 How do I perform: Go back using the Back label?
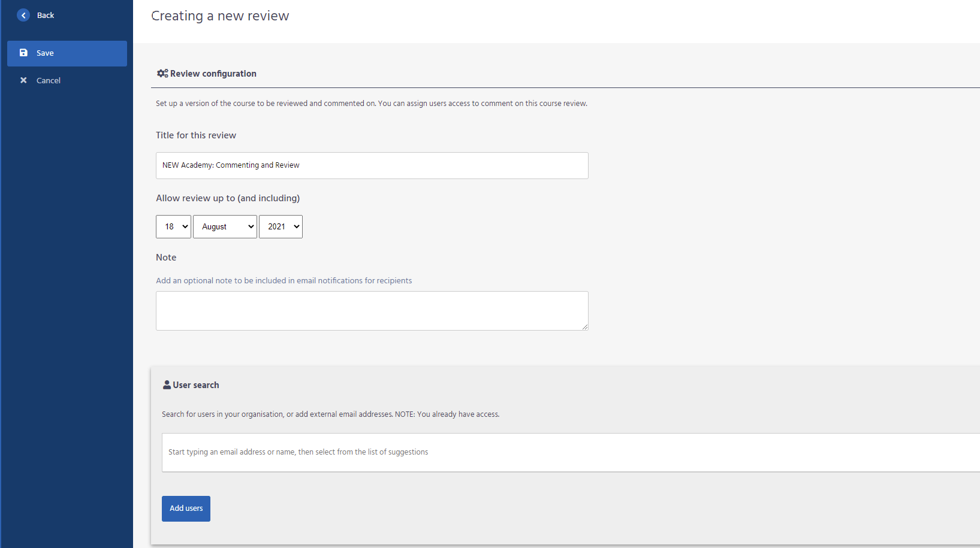(46, 16)
